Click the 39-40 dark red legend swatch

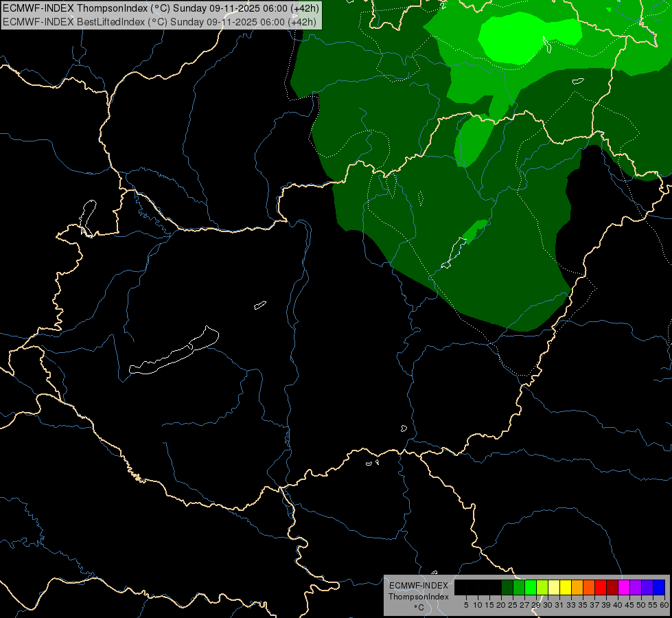[x=612, y=587]
